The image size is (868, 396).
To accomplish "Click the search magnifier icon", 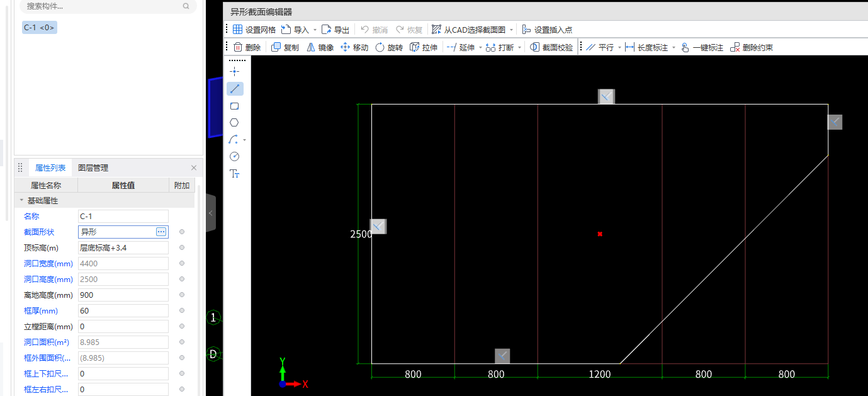I will tap(186, 6).
